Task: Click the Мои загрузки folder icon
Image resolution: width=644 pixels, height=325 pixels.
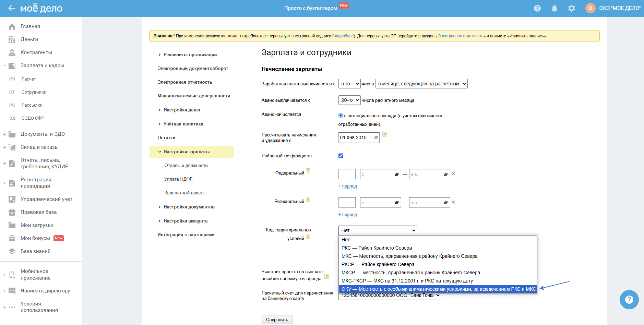Action: pos(12,225)
